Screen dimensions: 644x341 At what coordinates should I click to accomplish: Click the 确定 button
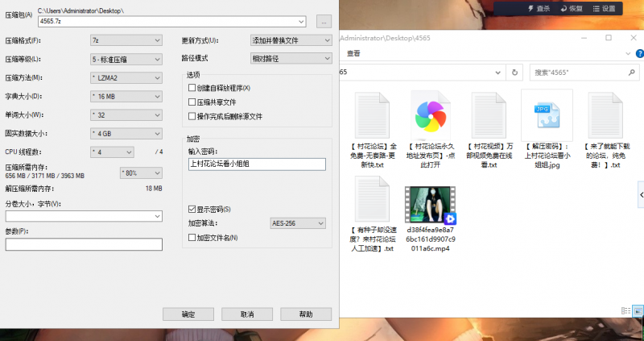pos(188,314)
